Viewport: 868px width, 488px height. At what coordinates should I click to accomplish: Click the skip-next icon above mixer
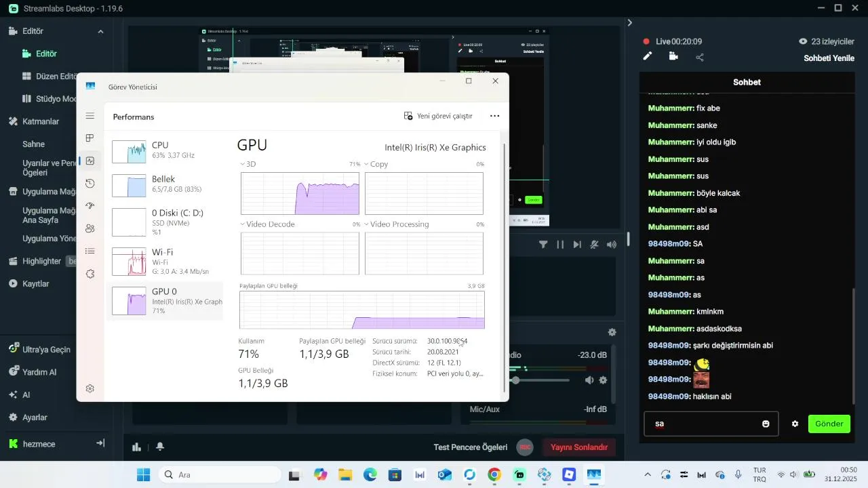coord(577,245)
